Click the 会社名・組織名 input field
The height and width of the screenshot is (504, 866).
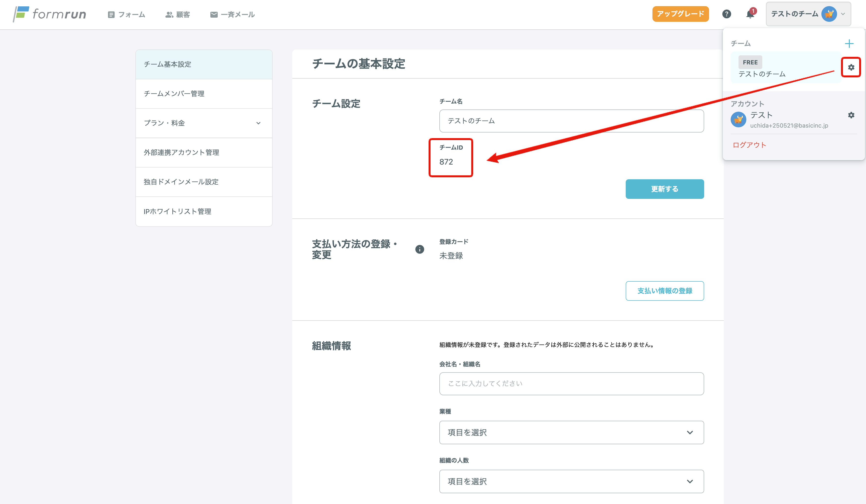coord(571,384)
